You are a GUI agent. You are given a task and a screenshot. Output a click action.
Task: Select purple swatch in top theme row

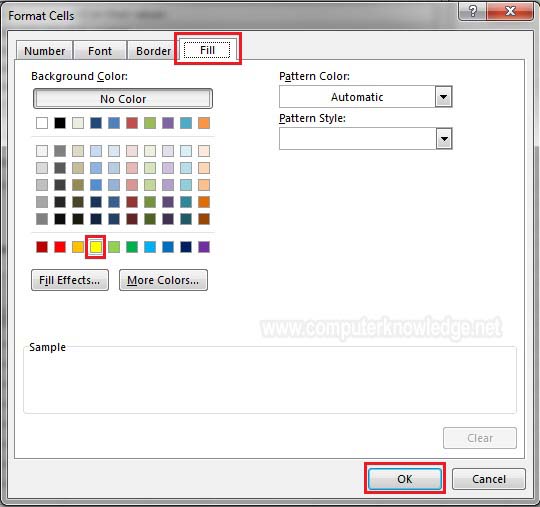tap(168, 123)
